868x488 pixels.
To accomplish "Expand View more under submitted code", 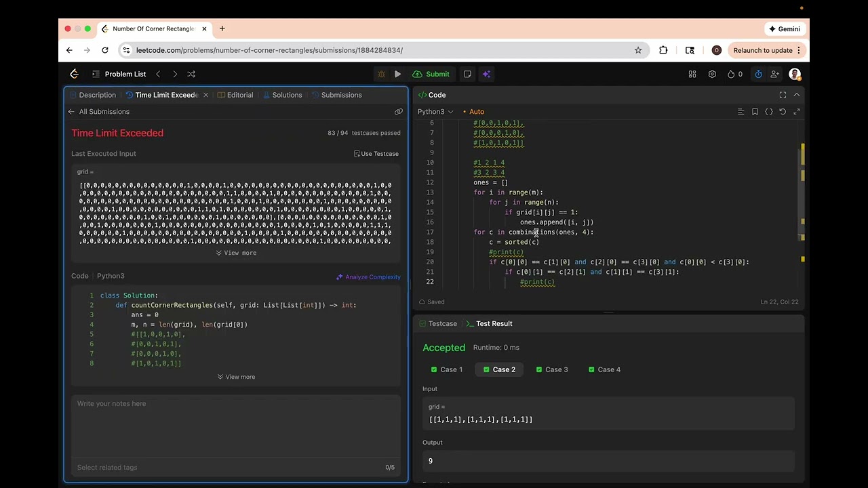I will 236,377.
